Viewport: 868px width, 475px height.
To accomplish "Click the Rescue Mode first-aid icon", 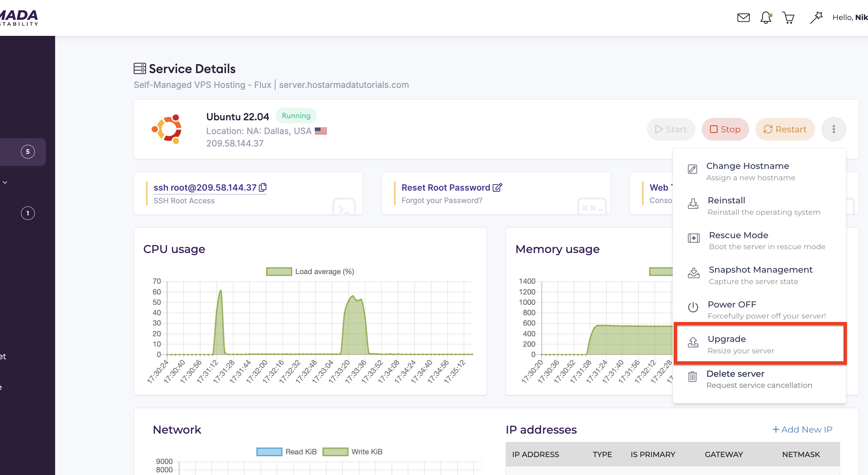I will pos(694,238).
